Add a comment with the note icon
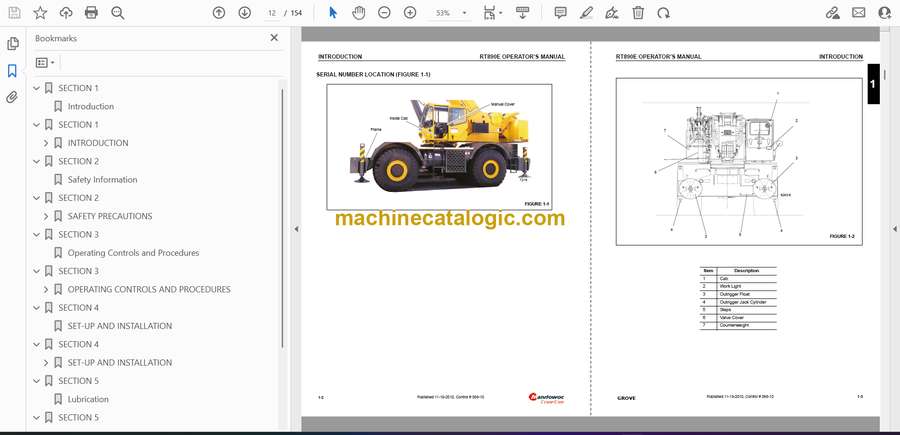Screen dimensions: 900x435 click(x=560, y=13)
